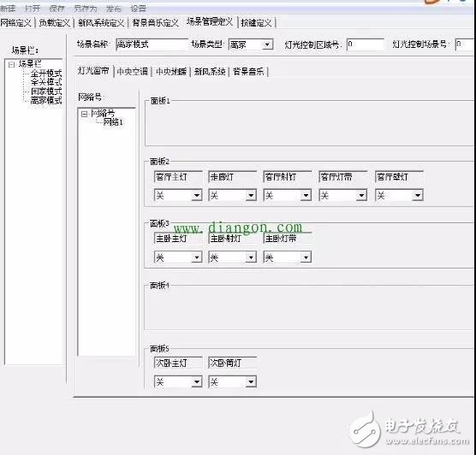Open the state dropdown under 次卧主灯
This screenshot has height=455, width=476.
(197, 381)
